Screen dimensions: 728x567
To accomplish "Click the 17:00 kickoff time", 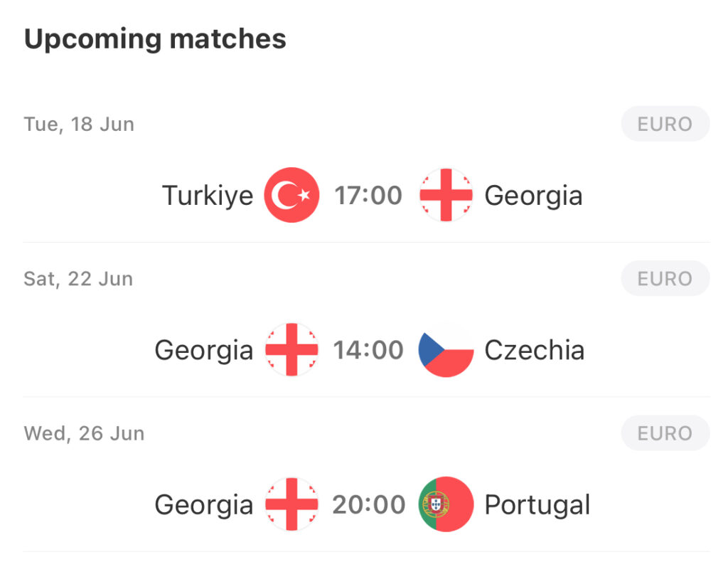I will (368, 195).
